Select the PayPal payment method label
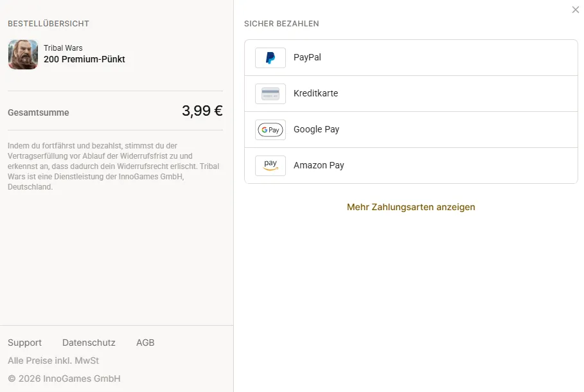 (307, 57)
